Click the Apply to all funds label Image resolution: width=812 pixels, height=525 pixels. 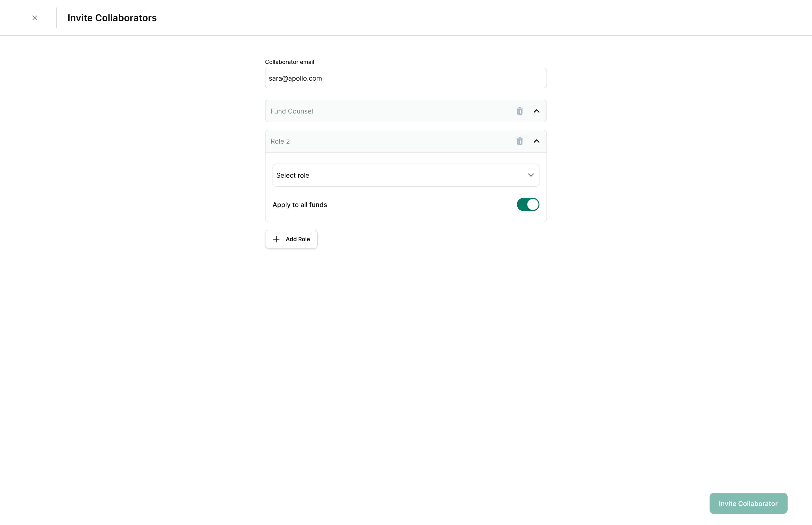[300, 204]
